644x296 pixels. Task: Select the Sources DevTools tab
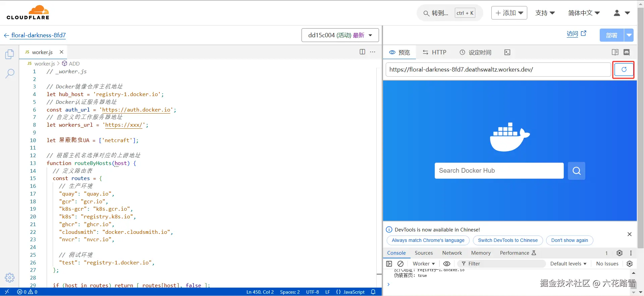424,253
